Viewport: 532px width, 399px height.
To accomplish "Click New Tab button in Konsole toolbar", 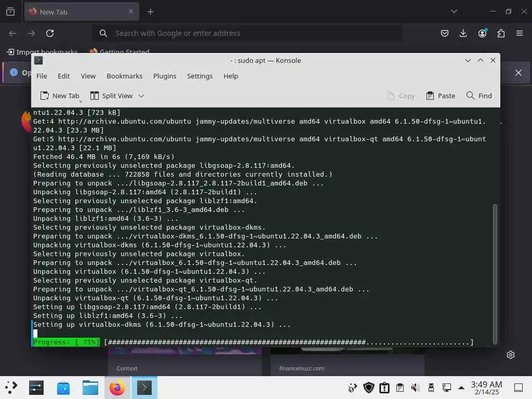I will click(60, 96).
